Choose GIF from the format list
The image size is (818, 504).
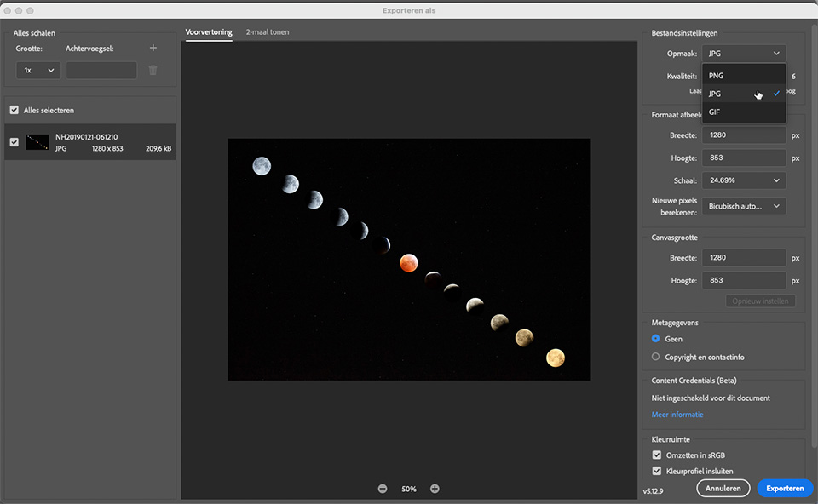point(715,112)
